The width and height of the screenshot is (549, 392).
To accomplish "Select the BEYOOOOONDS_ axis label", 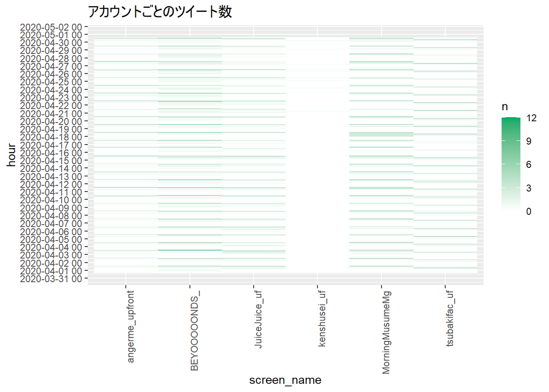I will 195,332.
